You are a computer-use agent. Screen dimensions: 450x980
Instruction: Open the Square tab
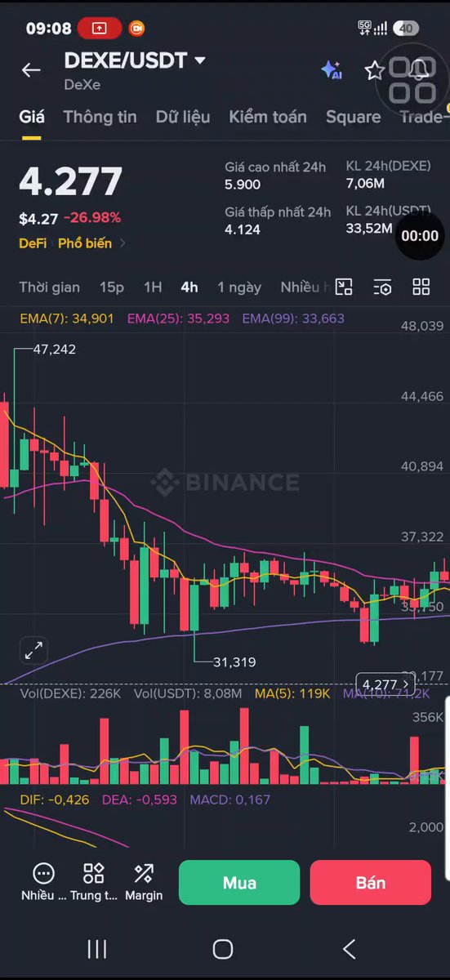pos(354,117)
